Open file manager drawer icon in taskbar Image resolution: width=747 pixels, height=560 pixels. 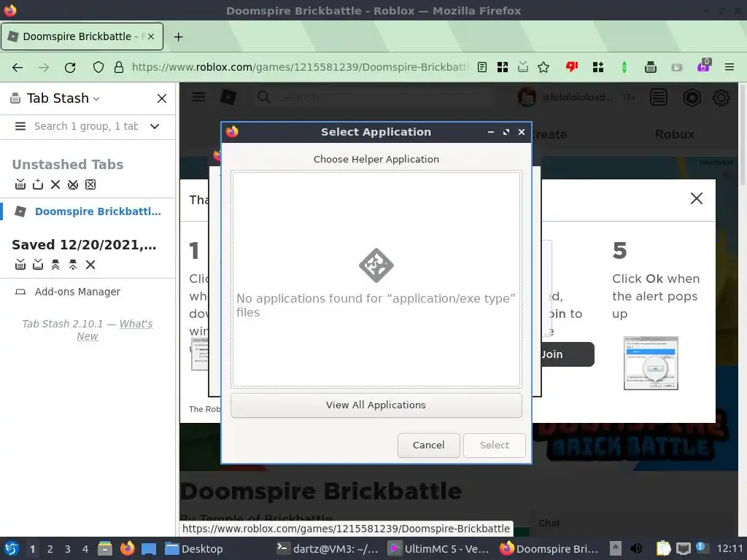[x=105, y=548]
